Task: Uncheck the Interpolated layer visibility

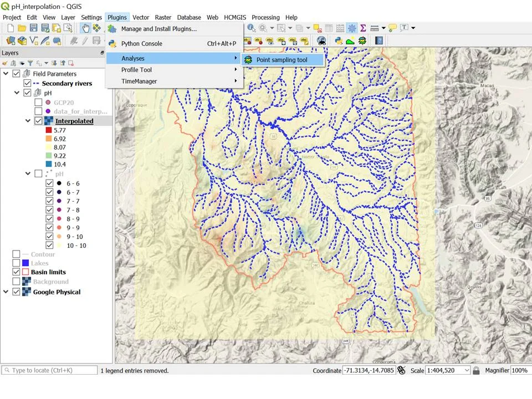Action: (38, 121)
